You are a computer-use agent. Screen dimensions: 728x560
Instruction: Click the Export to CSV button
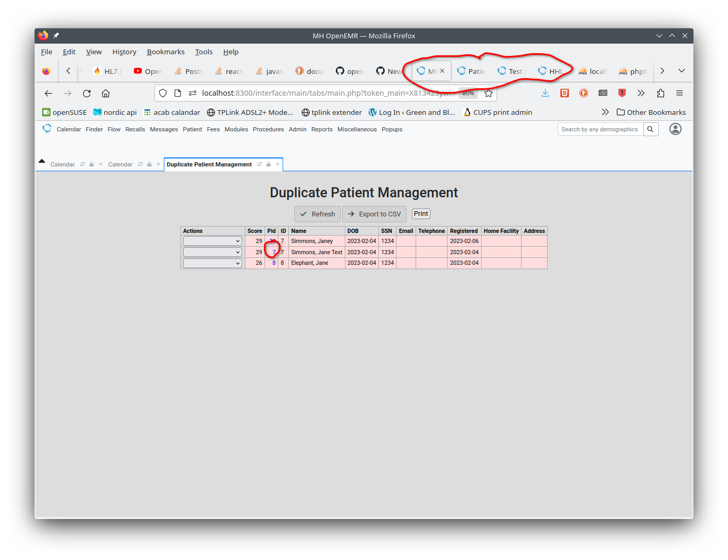(x=374, y=214)
